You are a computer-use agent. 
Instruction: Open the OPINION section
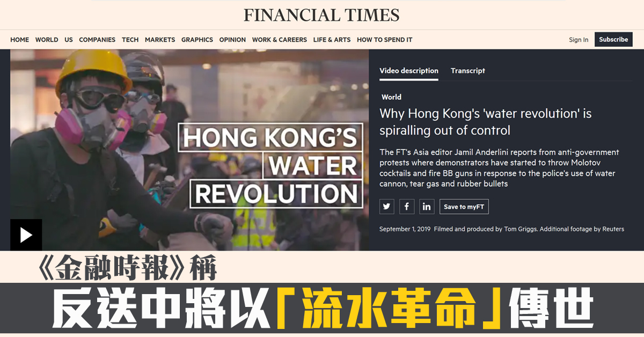pos(232,40)
